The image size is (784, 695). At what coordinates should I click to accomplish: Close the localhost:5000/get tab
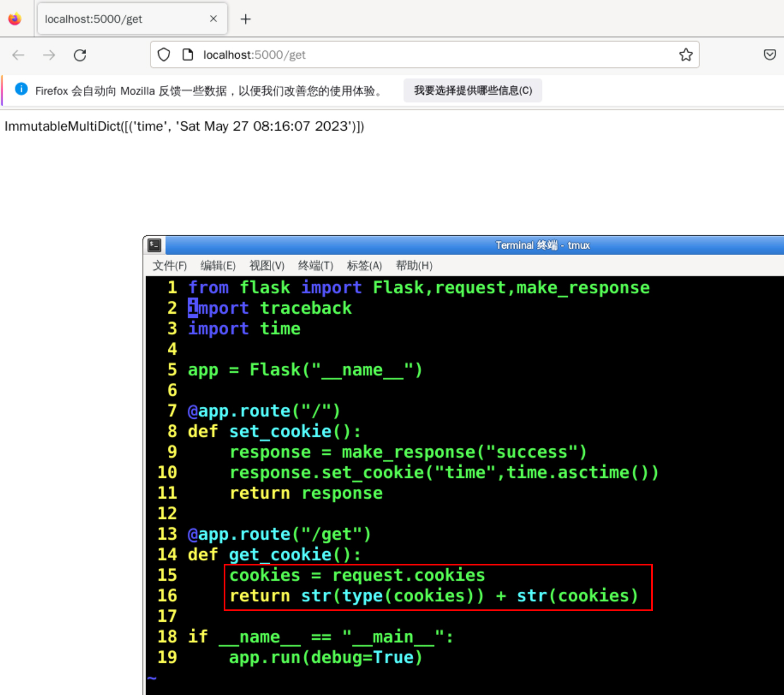point(213,19)
